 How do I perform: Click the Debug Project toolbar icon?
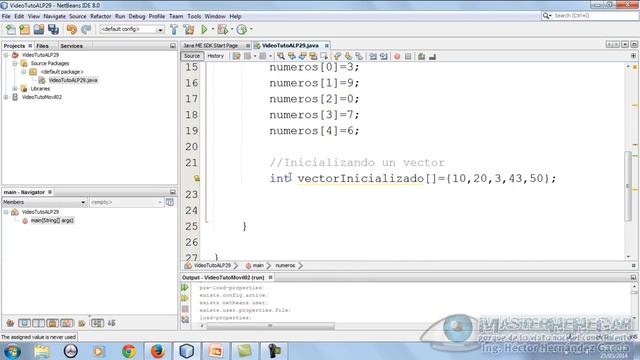(x=222, y=29)
